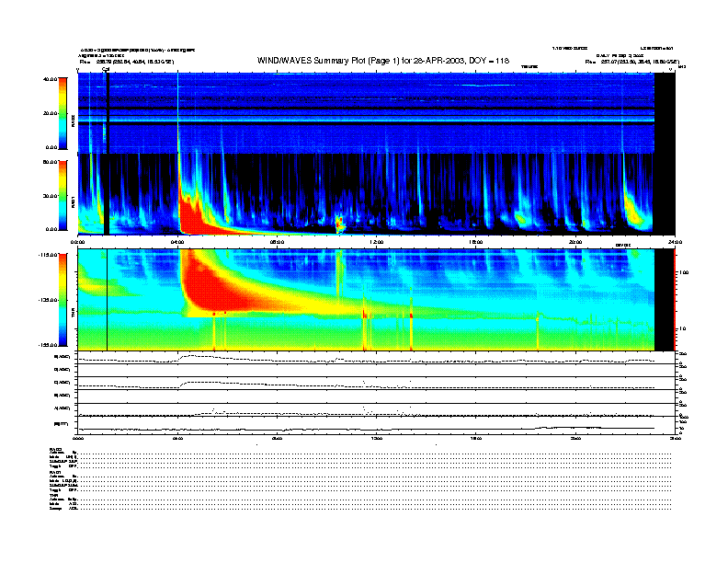The image size is (728, 563).
Task: Click the RAD2 intensity color bar
Action: pyautogui.click(x=63, y=113)
